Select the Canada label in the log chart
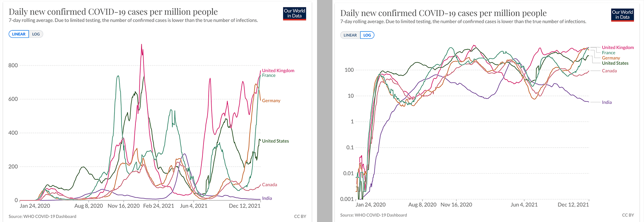The image size is (644, 222). [609, 71]
